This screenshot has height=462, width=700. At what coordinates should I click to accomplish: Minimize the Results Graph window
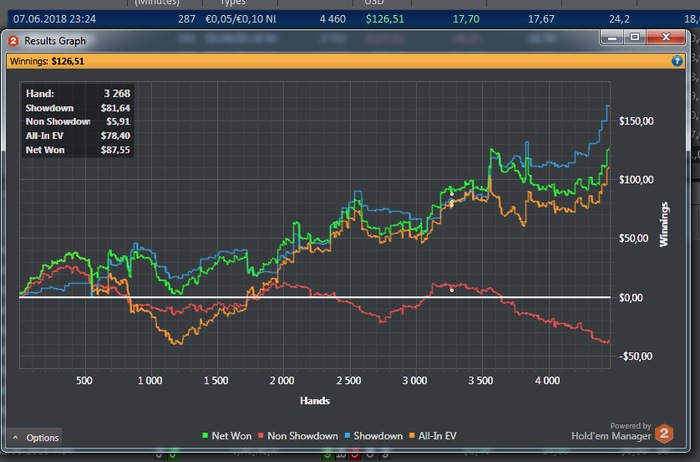click(612, 37)
